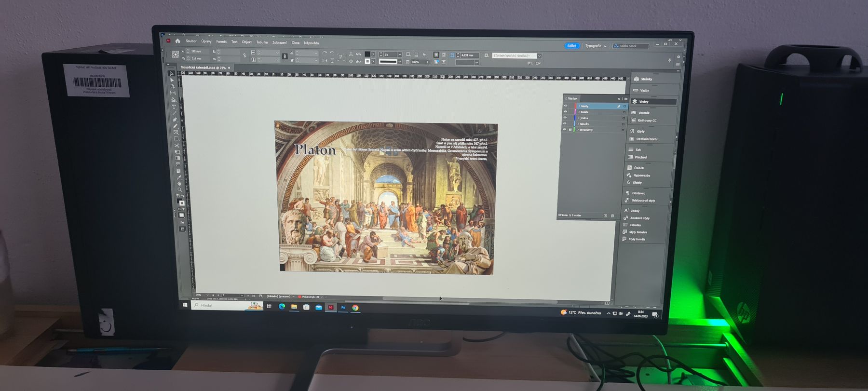
Task: Unlock the ornamenty layer via lock icon
Action: (x=570, y=129)
